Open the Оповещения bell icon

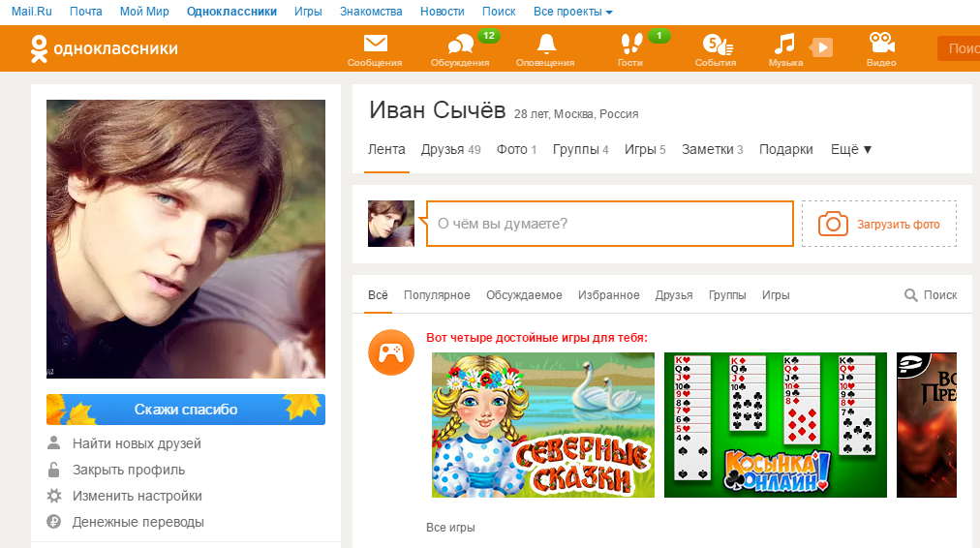point(545,44)
